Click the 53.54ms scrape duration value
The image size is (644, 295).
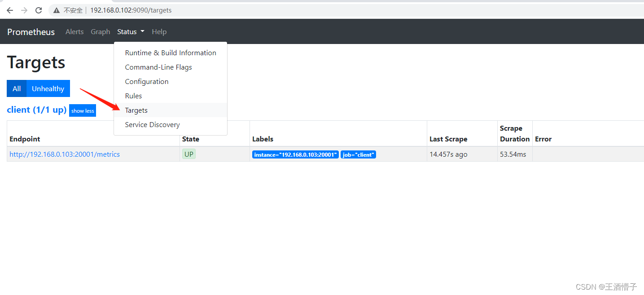tap(513, 154)
